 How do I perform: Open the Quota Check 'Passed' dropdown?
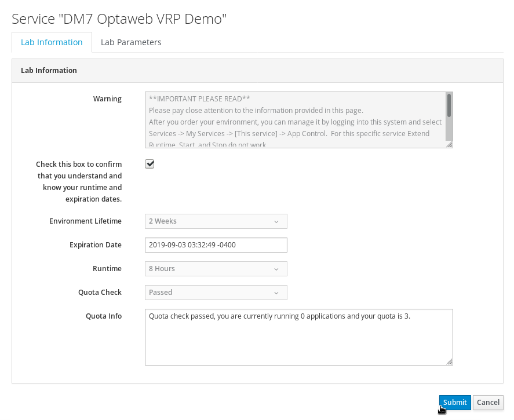(x=216, y=293)
